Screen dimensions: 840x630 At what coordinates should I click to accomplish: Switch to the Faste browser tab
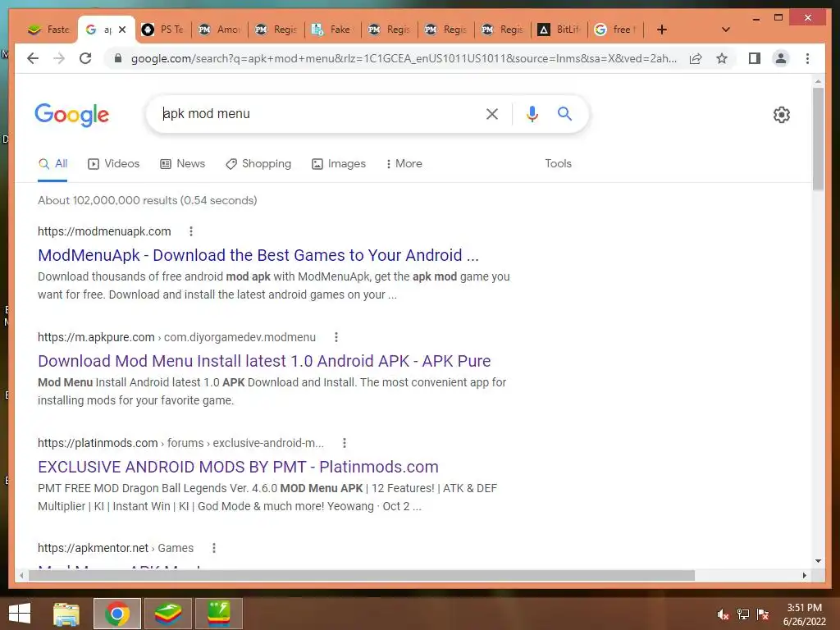point(48,30)
